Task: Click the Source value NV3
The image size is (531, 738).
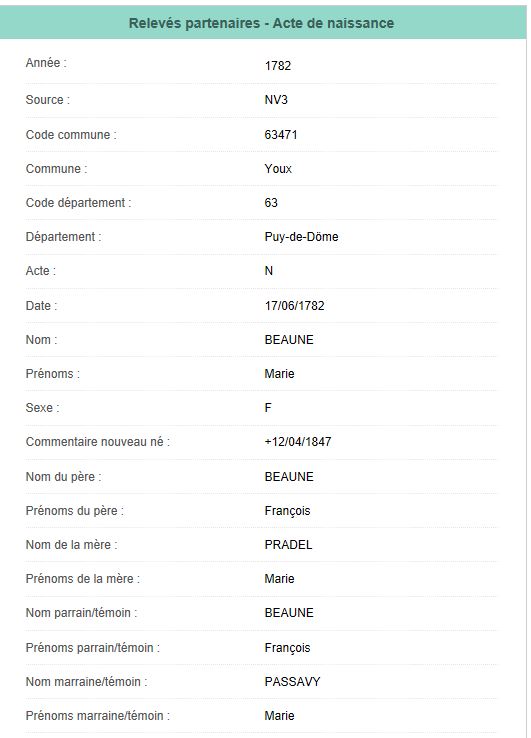Action: (x=276, y=100)
